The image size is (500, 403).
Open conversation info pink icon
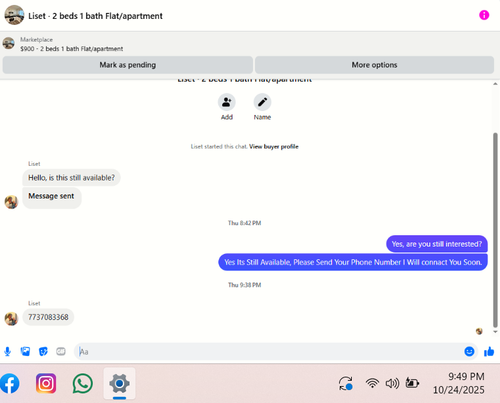[484, 15]
